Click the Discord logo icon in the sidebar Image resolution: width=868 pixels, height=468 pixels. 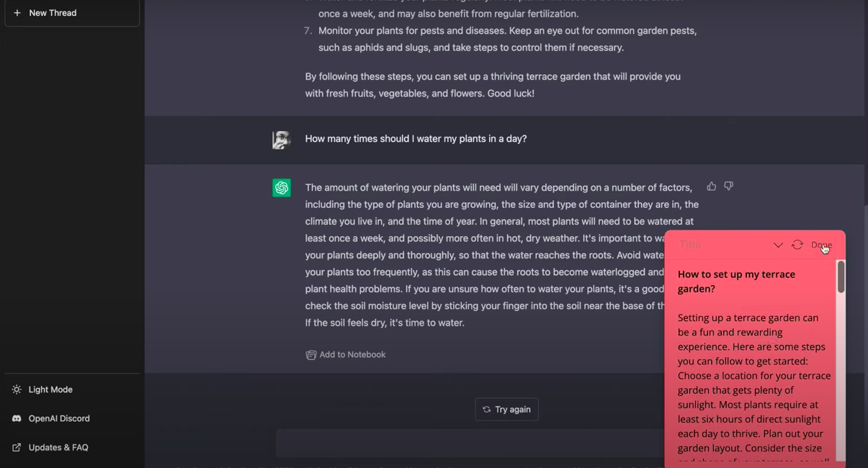click(x=17, y=418)
